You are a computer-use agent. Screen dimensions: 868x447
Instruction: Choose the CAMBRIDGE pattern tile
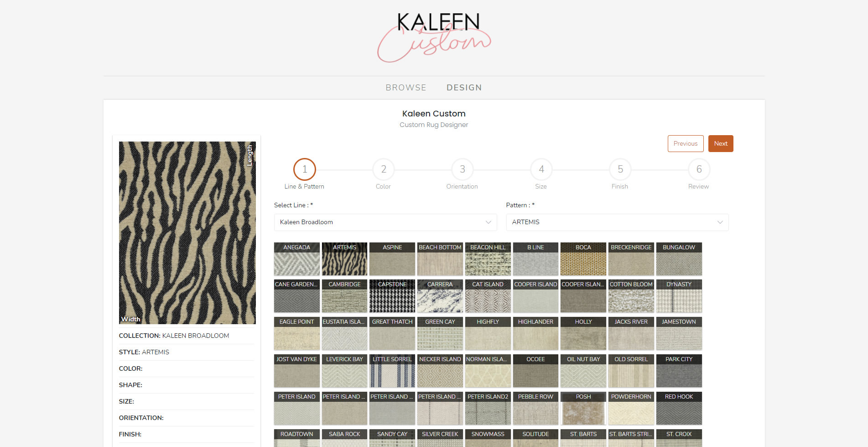tap(344, 296)
